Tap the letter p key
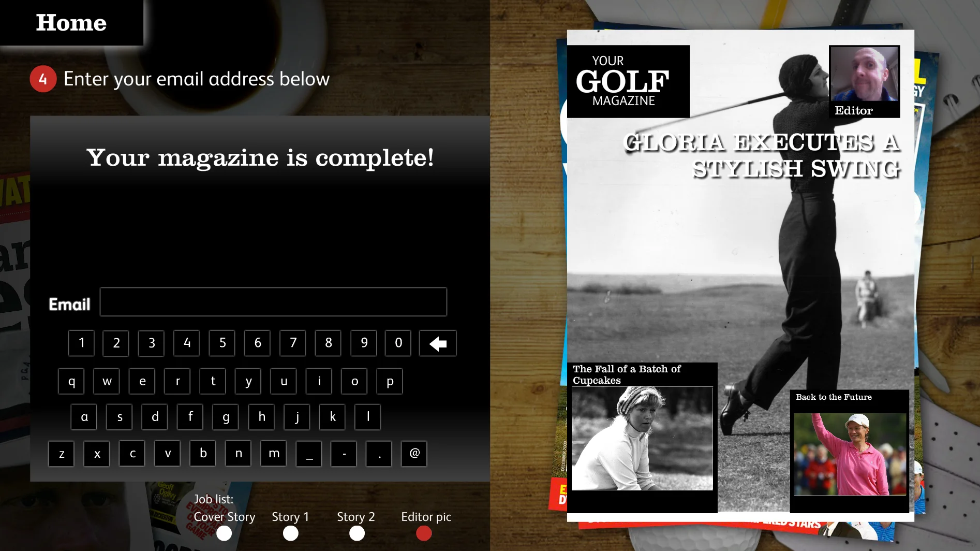Viewport: 980px width, 551px height. (x=390, y=381)
